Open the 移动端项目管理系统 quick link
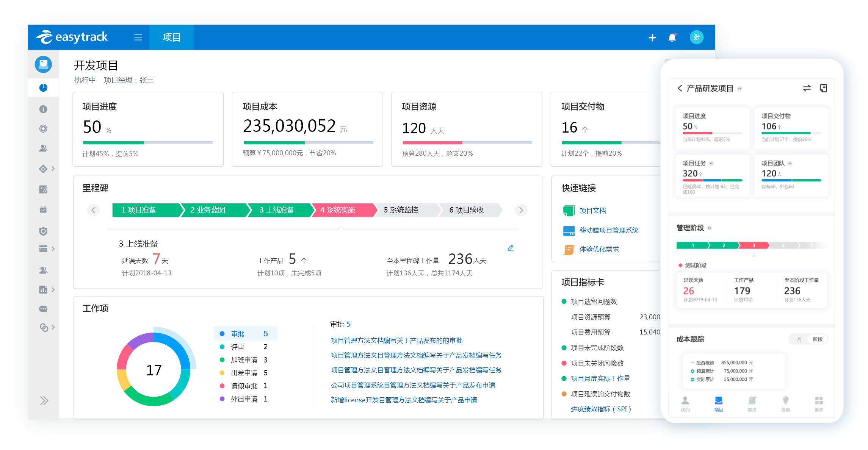 click(609, 230)
